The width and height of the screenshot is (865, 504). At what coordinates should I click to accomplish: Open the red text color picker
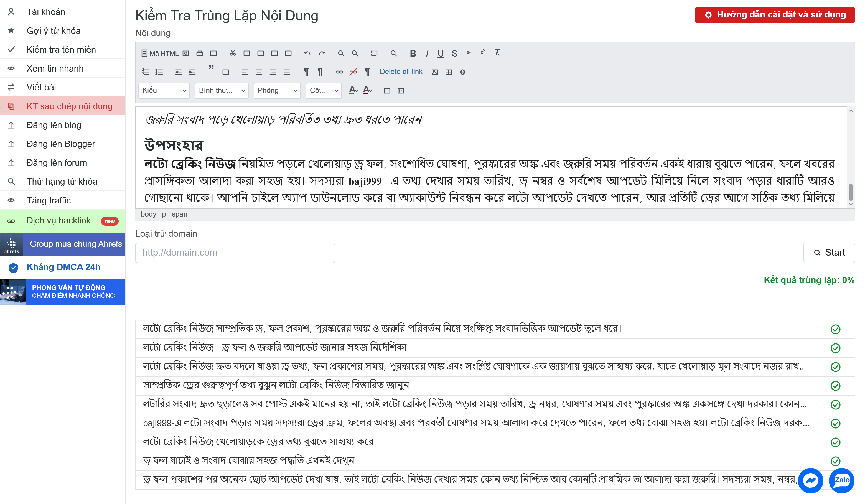pyautogui.click(x=353, y=90)
